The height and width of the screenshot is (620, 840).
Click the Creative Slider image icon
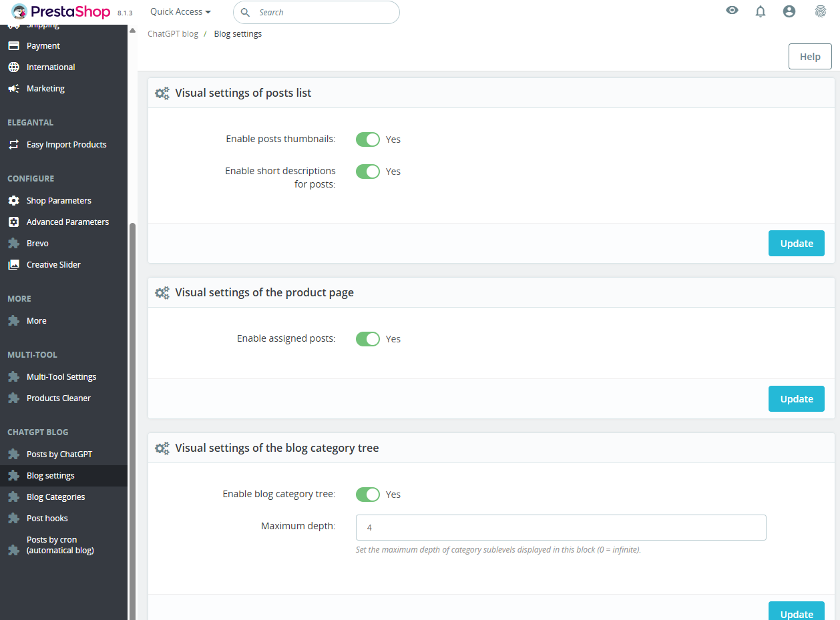[13, 265]
